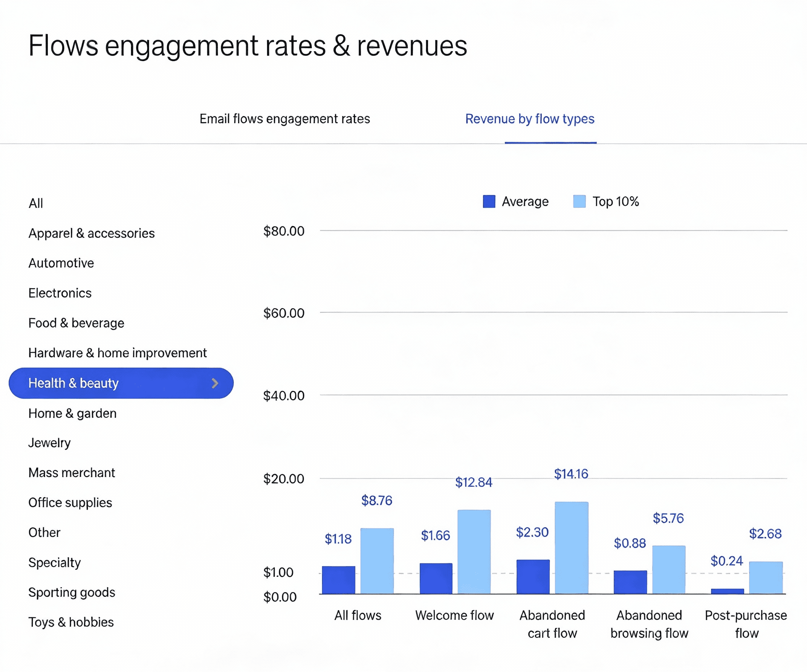Pick the Electronics category
Image resolution: width=807 pixels, height=672 pixels.
(x=60, y=293)
